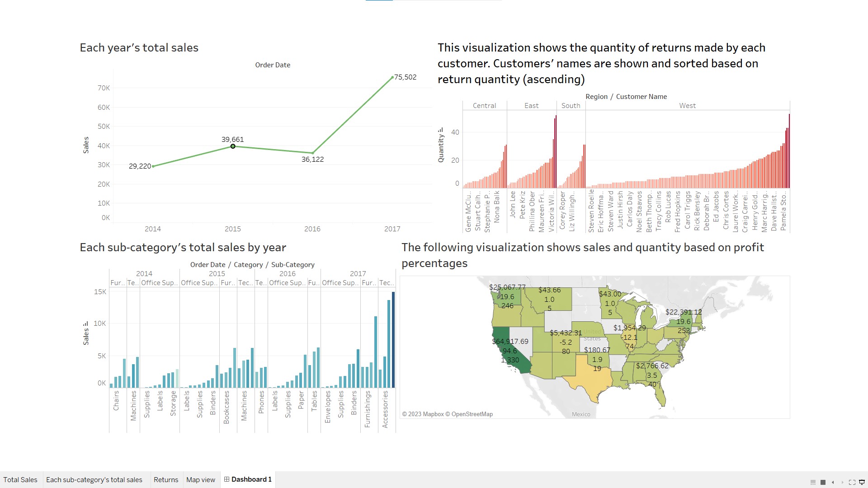Open the Each sub-category's total sales tab
This screenshot has width=868, height=488.
94,479
